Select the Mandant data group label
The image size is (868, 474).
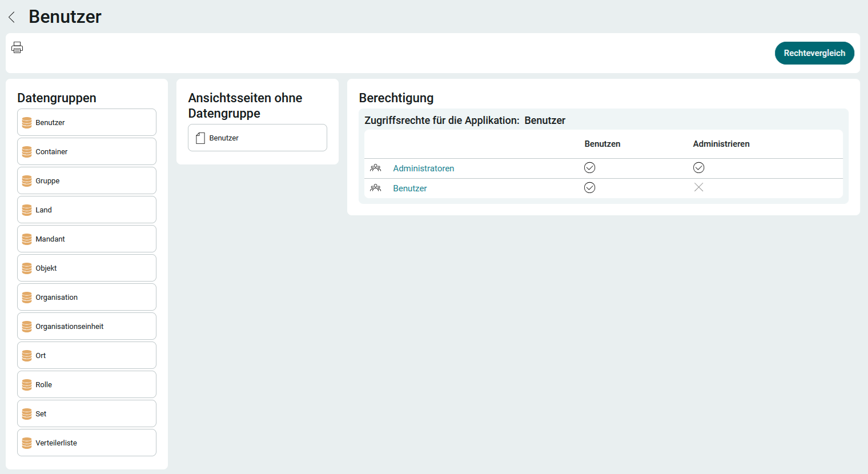[x=50, y=239]
